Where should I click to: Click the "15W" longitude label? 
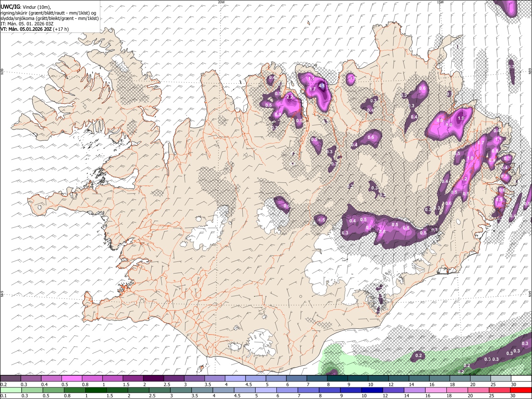440,2
